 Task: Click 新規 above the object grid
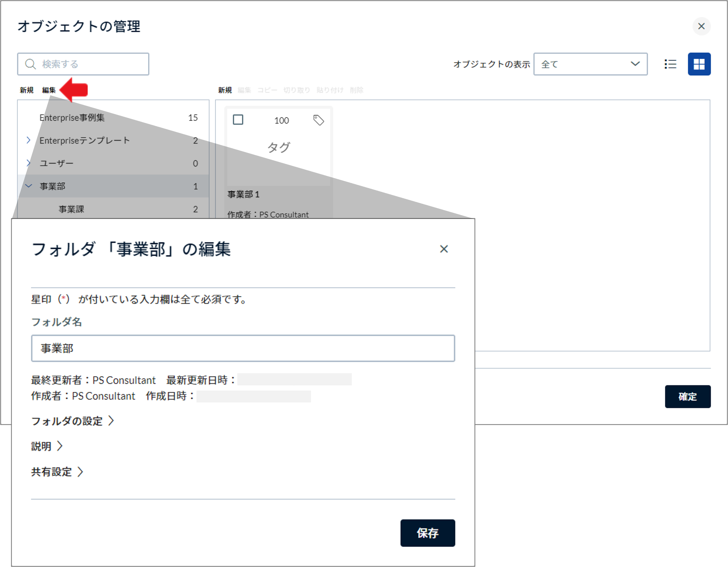click(225, 90)
